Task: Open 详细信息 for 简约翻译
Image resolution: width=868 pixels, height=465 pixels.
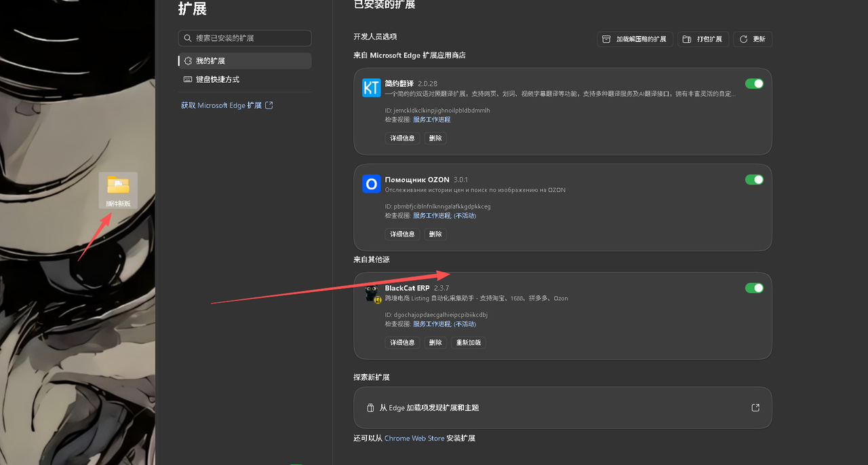Action: [x=402, y=138]
